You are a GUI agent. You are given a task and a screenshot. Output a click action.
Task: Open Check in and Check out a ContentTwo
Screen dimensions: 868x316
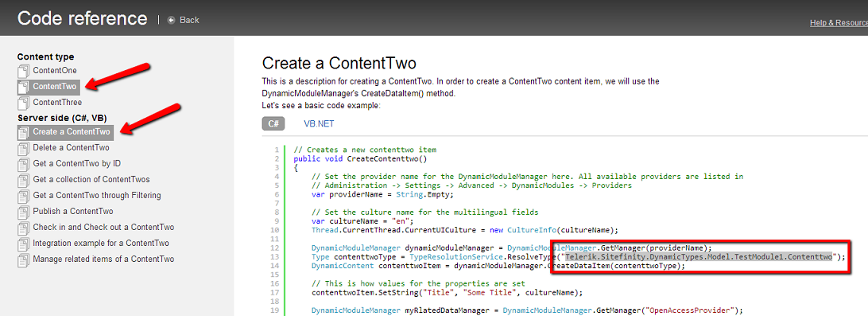click(103, 228)
